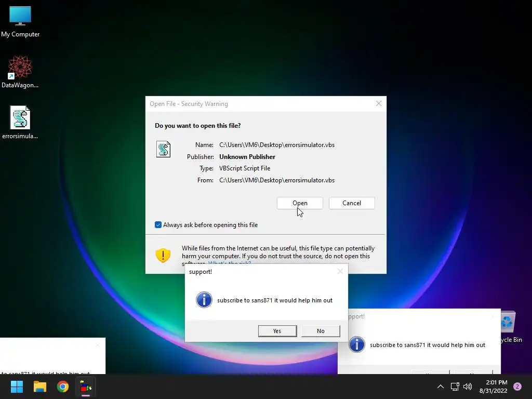Click the VBScript file icon in dialog

click(163, 149)
